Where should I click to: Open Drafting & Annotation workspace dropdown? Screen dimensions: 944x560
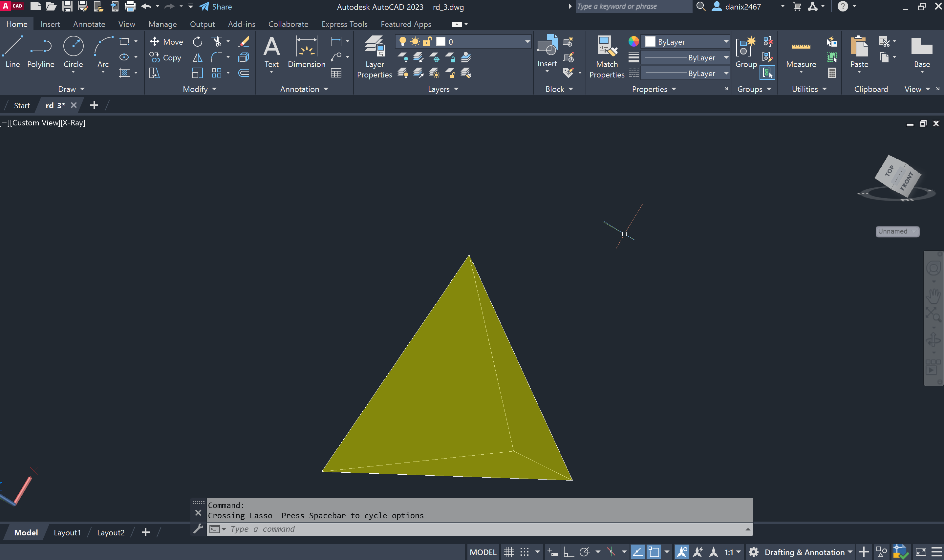850,552
